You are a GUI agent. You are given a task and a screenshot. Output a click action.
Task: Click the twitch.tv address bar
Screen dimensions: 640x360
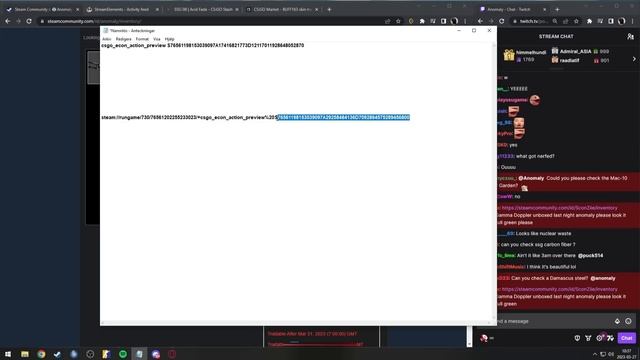[533, 21]
